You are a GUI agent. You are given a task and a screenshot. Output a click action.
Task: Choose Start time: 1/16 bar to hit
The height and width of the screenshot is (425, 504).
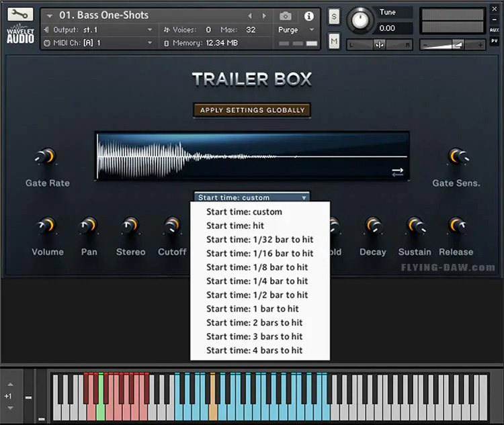pyautogui.click(x=260, y=254)
